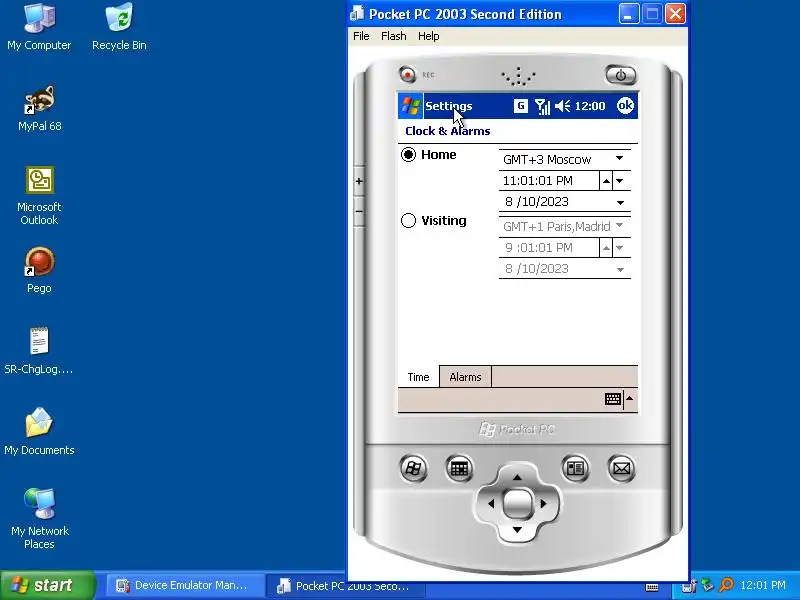Show the on-screen keyboard icon
This screenshot has height=600, width=800.
(613, 399)
